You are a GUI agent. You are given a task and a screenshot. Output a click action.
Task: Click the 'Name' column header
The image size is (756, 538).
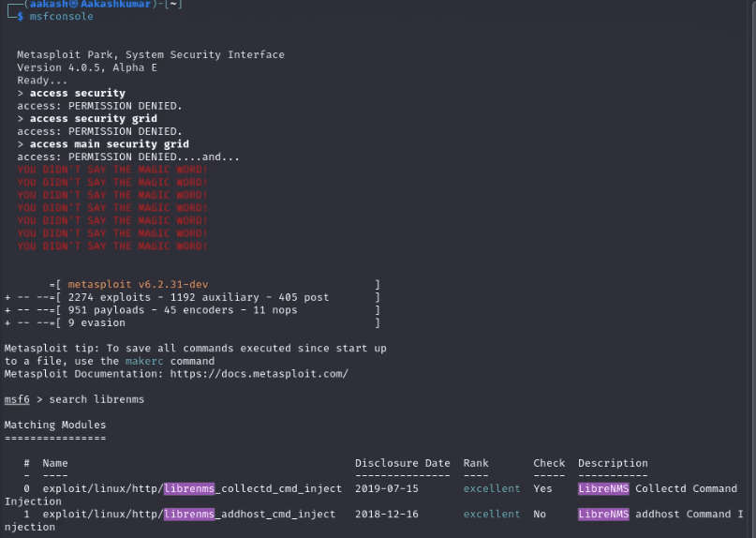[55, 463]
